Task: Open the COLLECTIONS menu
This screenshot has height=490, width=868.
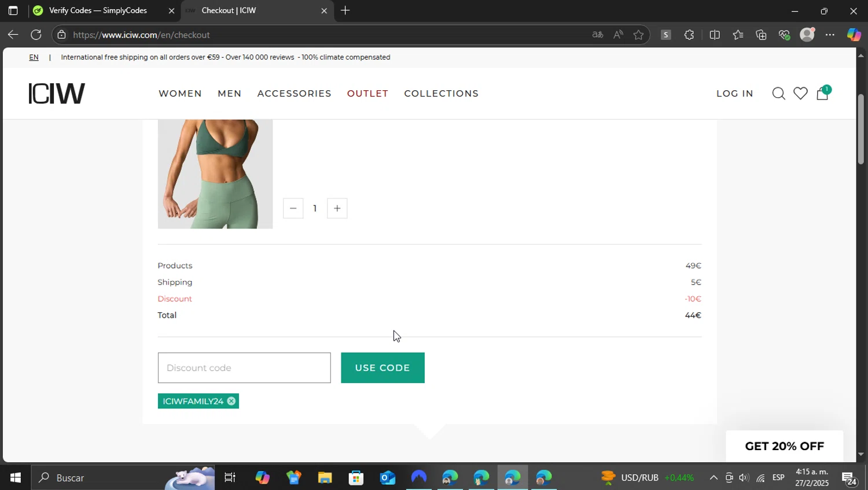Action: coord(441,93)
